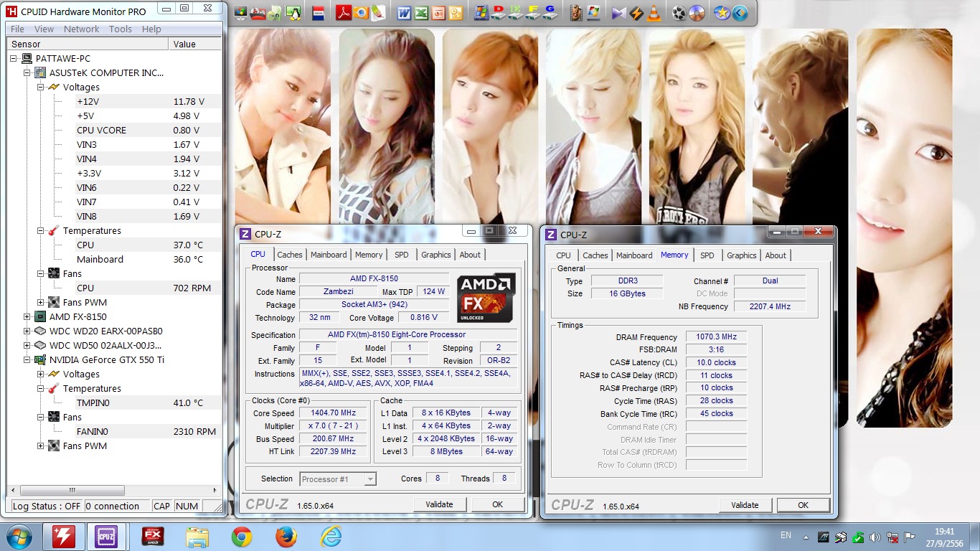Click the EN language indicator
980x551 pixels.
[786, 535]
